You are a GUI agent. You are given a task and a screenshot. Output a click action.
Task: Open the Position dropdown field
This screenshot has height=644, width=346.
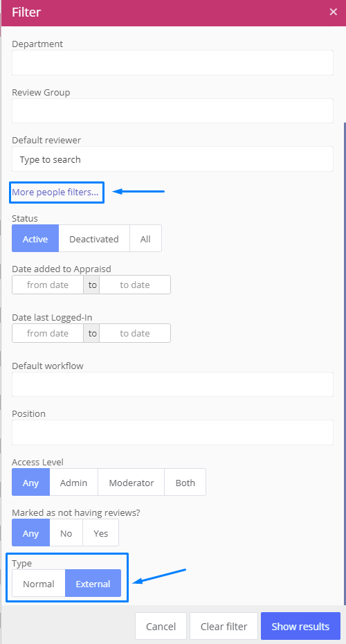[x=172, y=432]
